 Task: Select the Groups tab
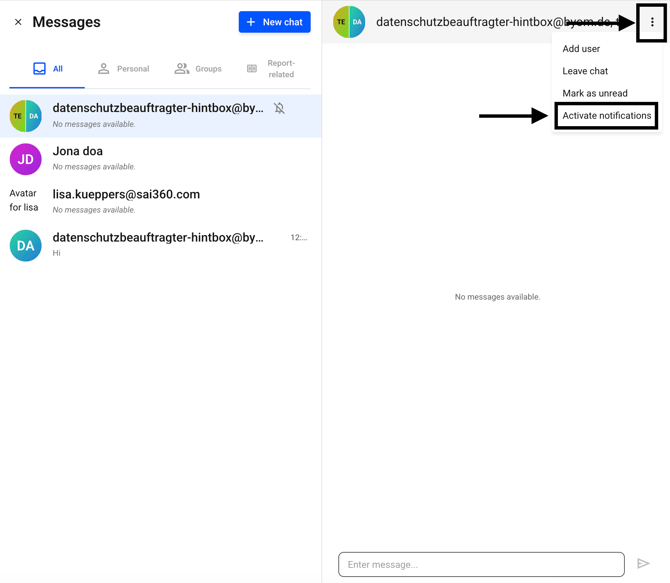tap(198, 69)
